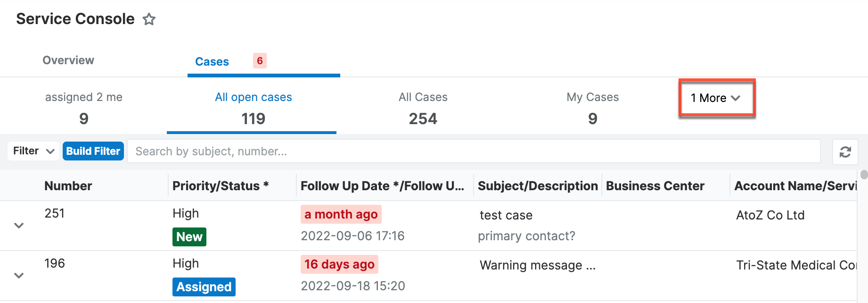Click the red 6 badge on Cases
868x303 pixels.
pyautogui.click(x=260, y=61)
